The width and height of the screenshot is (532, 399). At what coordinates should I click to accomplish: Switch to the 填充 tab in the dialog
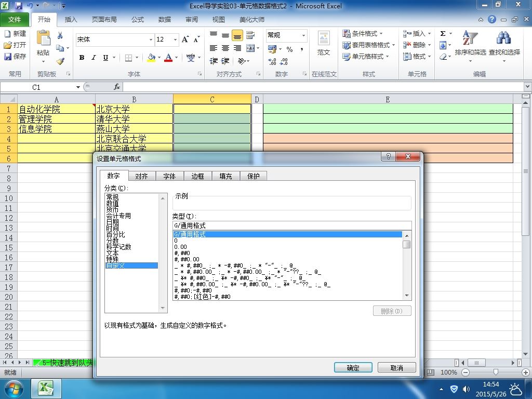coord(225,176)
